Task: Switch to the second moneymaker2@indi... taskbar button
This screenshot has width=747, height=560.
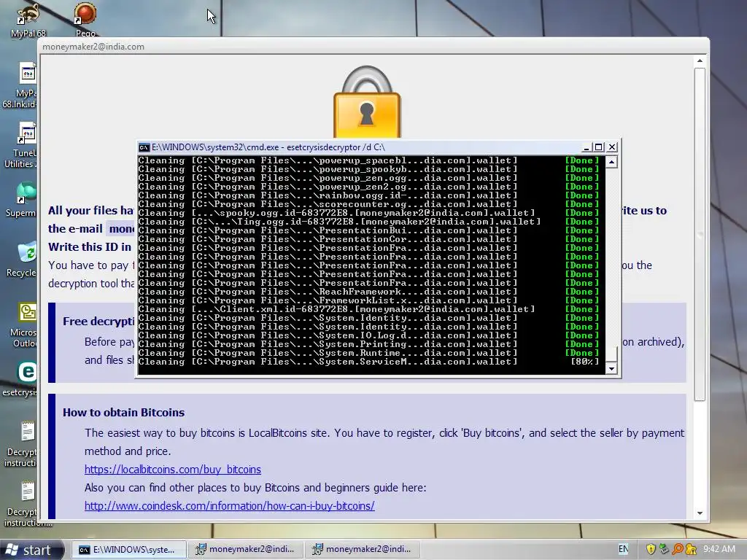Action: (x=362, y=550)
